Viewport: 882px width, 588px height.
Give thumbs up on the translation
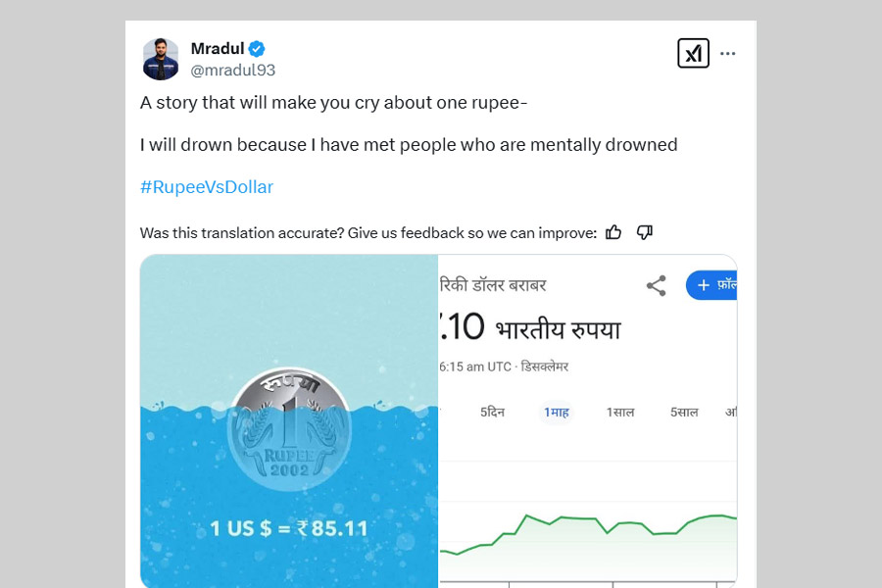click(x=613, y=232)
